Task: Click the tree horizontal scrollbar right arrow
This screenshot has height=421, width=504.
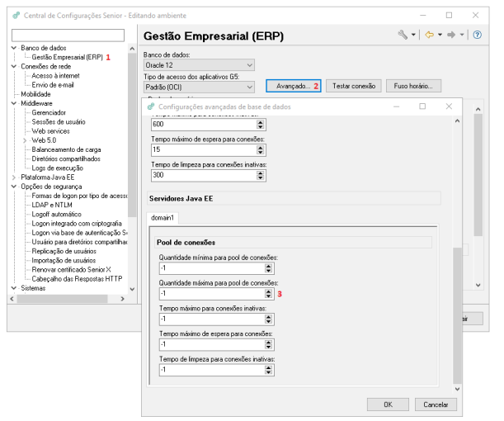Action: click(122, 299)
